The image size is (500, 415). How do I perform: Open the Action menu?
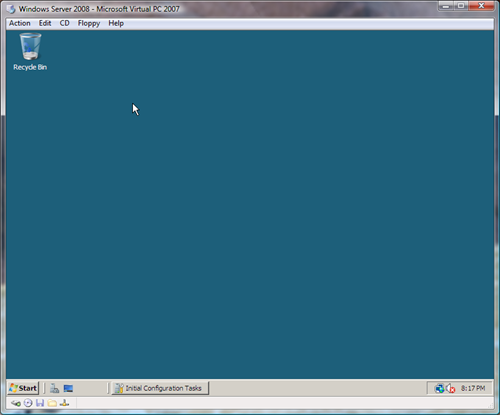click(x=20, y=23)
